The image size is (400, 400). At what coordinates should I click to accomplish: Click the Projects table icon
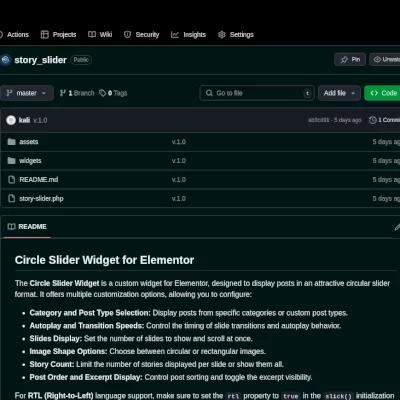pos(44,35)
